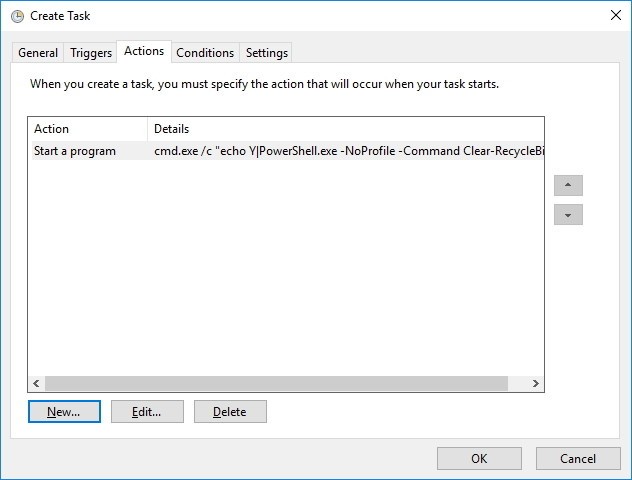Confirm the task with the OK button
This screenshot has height=480, width=632.
(x=479, y=458)
